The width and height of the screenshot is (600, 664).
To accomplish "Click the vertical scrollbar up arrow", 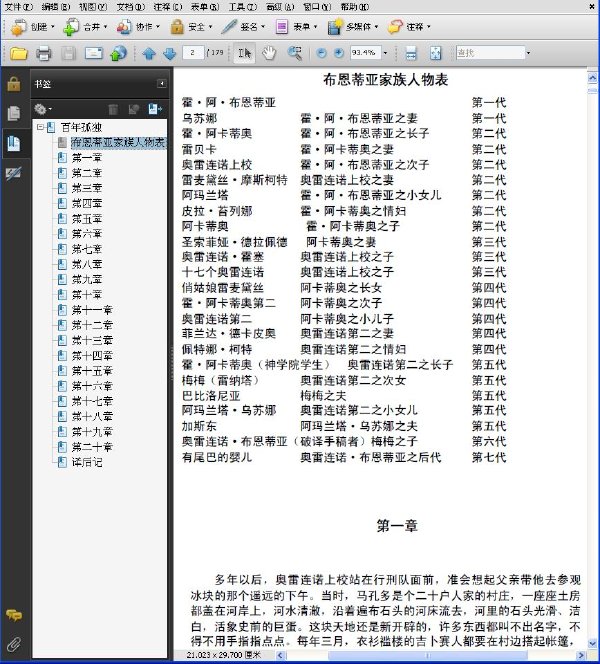I will point(592,77).
